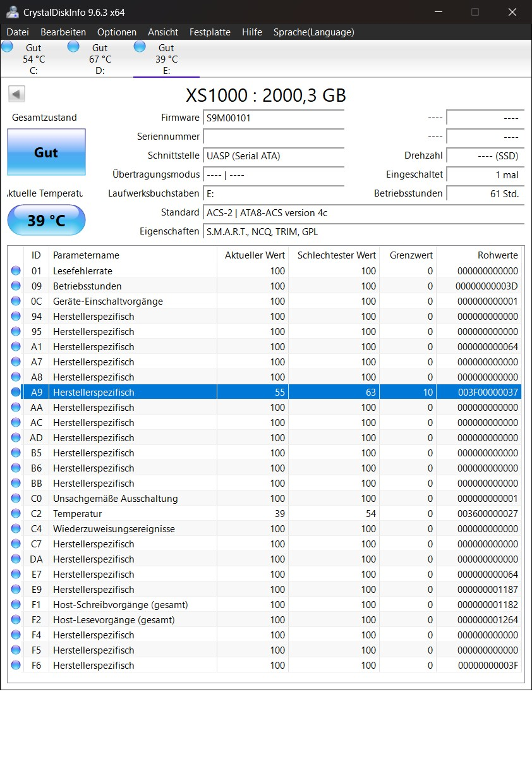This screenshot has width=532, height=761.
Task: Click the Drehzahl value ---- (SSD)
Action: pos(485,155)
